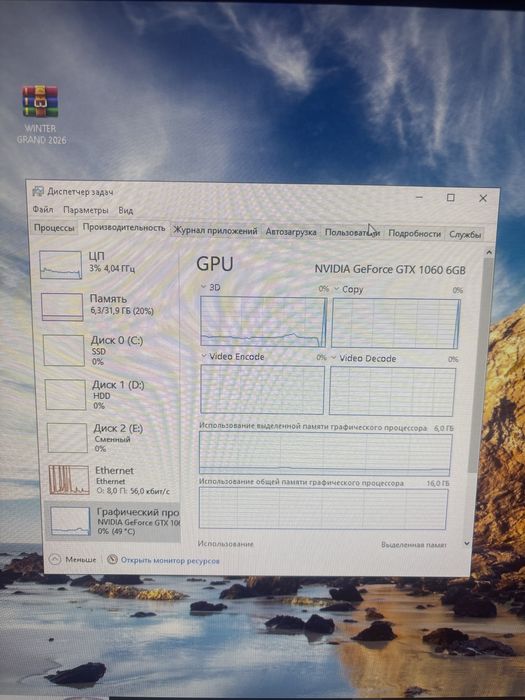Switch to the Автозагрузка tab
This screenshot has height=700, width=525.
pos(291,232)
